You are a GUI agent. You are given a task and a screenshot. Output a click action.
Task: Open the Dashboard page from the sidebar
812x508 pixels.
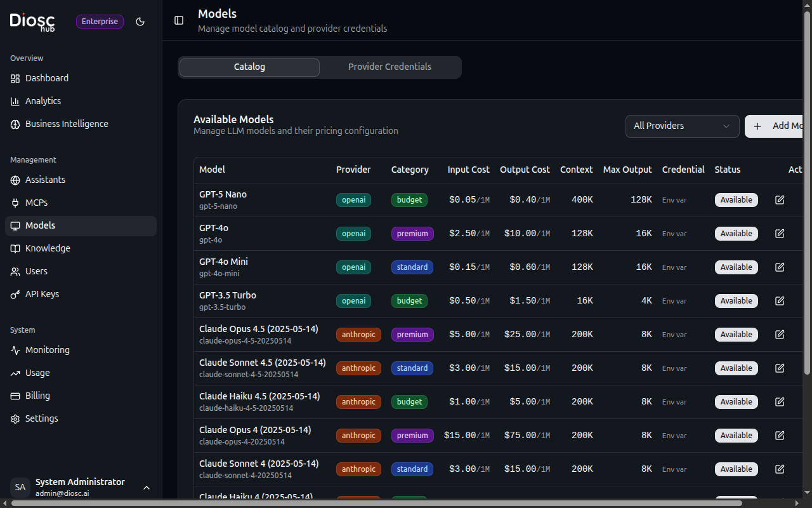coord(47,78)
